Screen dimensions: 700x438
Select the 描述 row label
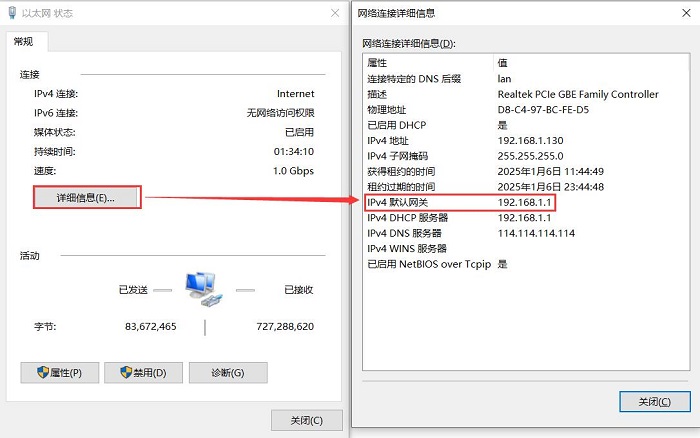click(377, 94)
